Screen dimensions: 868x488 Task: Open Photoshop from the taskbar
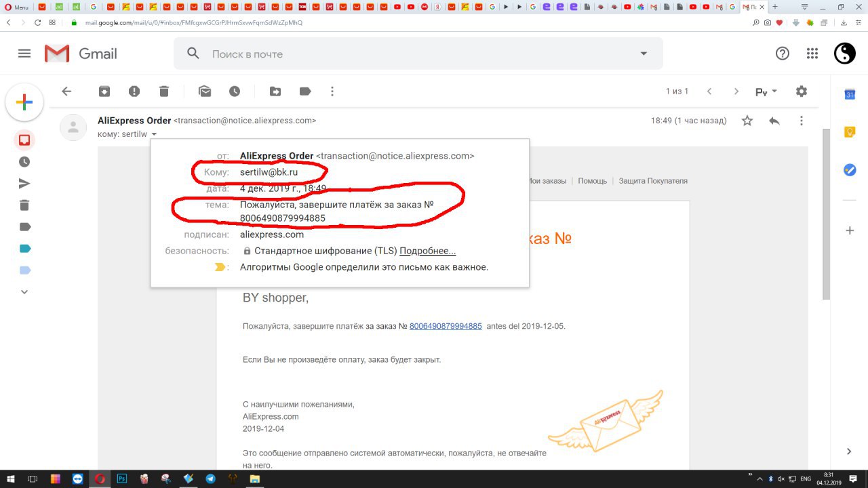[122, 479]
